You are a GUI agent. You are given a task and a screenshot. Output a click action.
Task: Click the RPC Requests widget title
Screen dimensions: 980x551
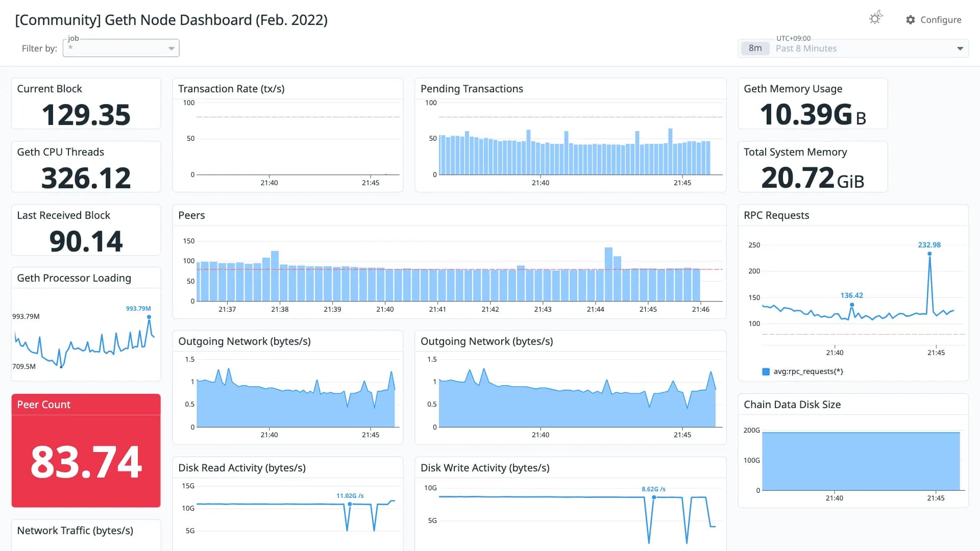point(776,215)
